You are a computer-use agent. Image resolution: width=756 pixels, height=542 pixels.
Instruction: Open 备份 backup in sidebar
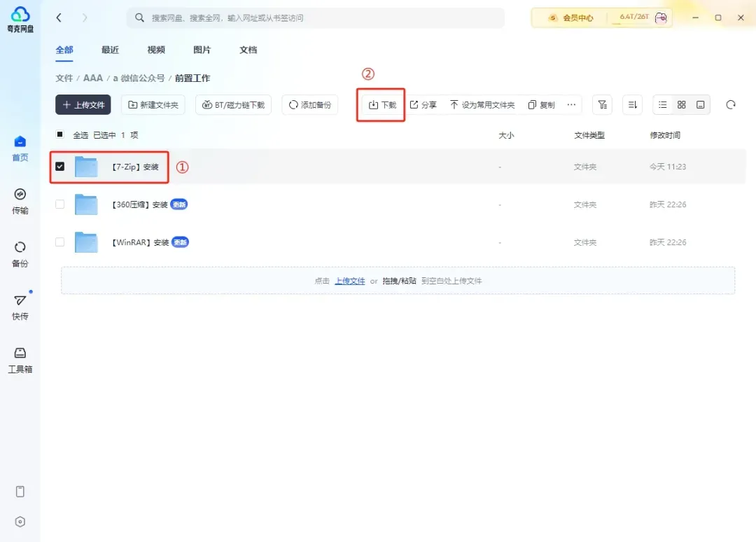(x=20, y=254)
